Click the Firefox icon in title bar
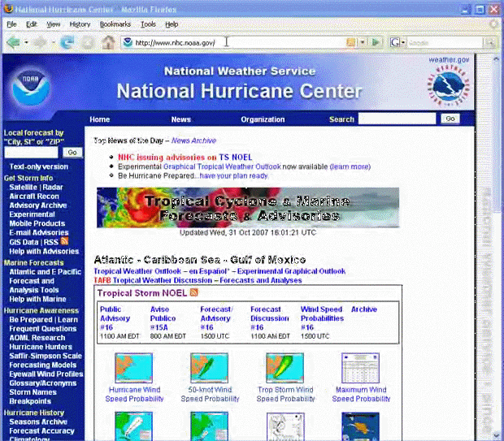This screenshot has width=504, height=441. [x=8, y=9]
